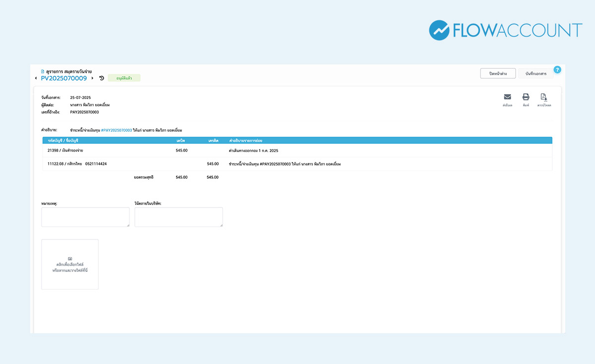This screenshot has height=364, width=595.
Task: Open the document history clock icon
Action: point(102,78)
